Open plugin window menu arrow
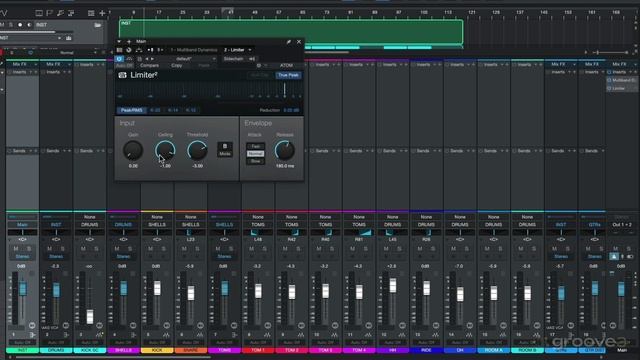Screen dimensions: 640x360 (x=119, y=42)
